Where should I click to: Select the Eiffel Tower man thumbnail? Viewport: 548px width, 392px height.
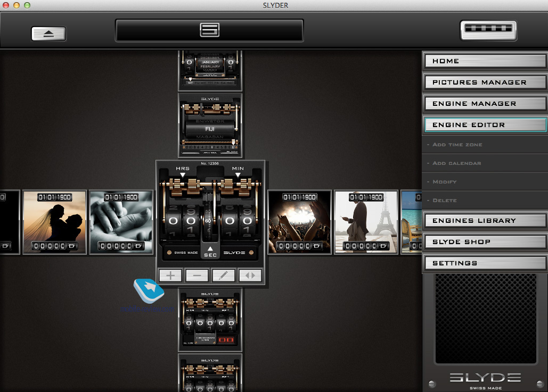(366, 222)
